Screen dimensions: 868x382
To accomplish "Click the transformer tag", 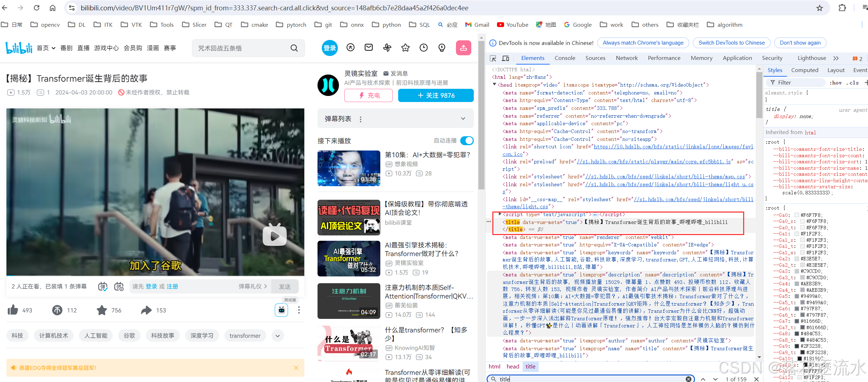I will point(245,336).
